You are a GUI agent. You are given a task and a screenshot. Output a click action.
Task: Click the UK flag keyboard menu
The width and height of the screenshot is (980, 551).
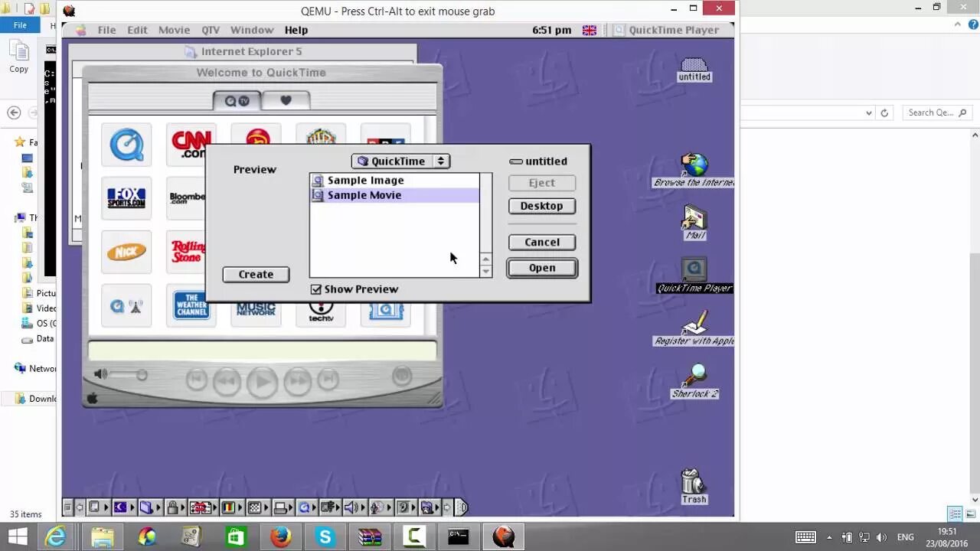[590, 30]
